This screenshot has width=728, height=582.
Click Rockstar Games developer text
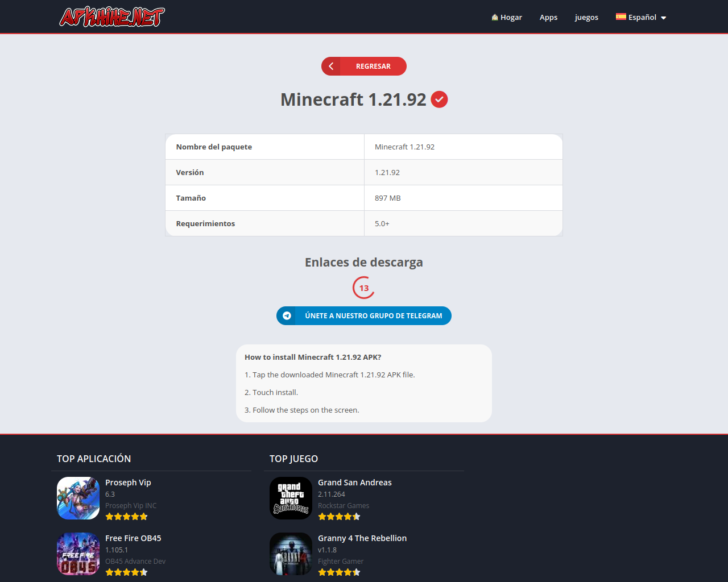pyautogui.click(x=344, y=505)
